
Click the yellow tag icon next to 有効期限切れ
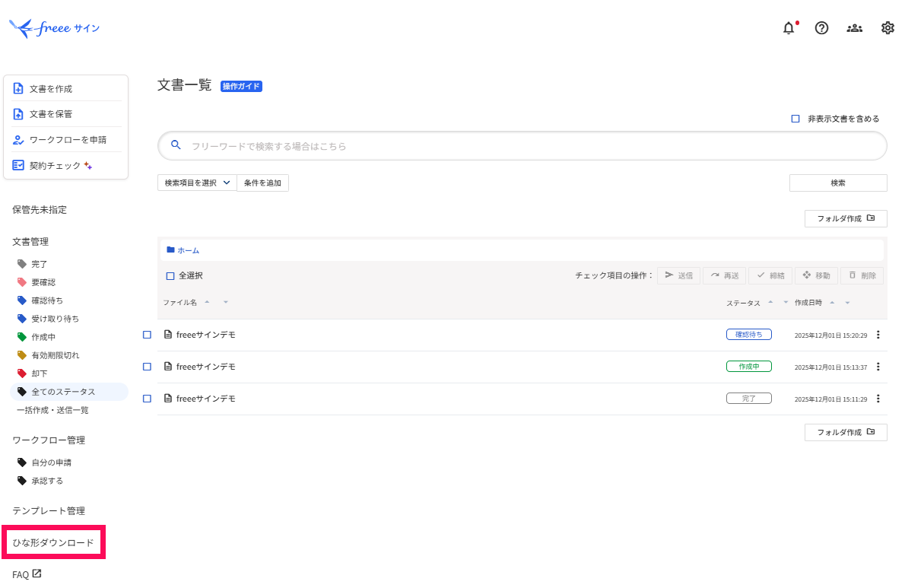[x=22, y=355]
